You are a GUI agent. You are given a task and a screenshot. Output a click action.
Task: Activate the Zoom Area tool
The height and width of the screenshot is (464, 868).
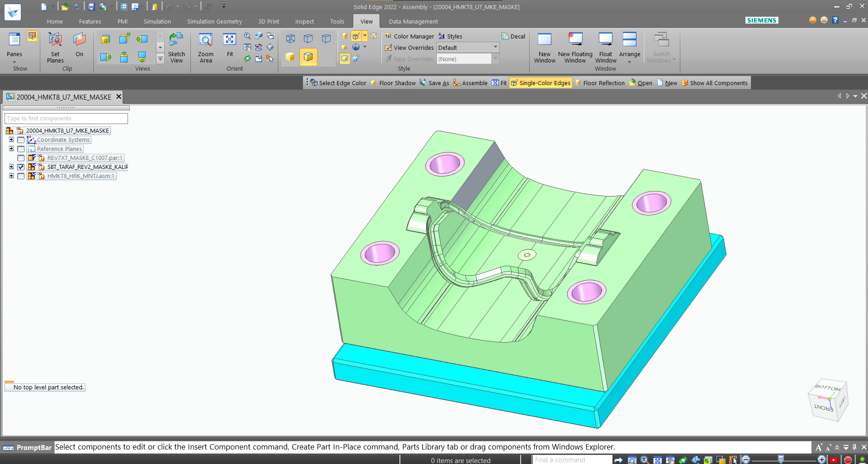tap(205, 48)
